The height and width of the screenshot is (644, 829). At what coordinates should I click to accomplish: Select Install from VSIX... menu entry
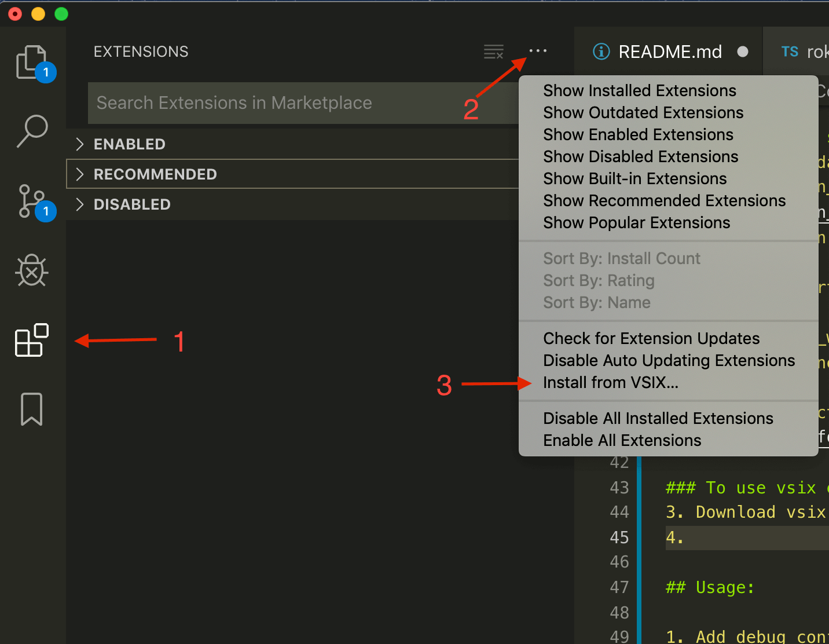(x=610, y=383)
